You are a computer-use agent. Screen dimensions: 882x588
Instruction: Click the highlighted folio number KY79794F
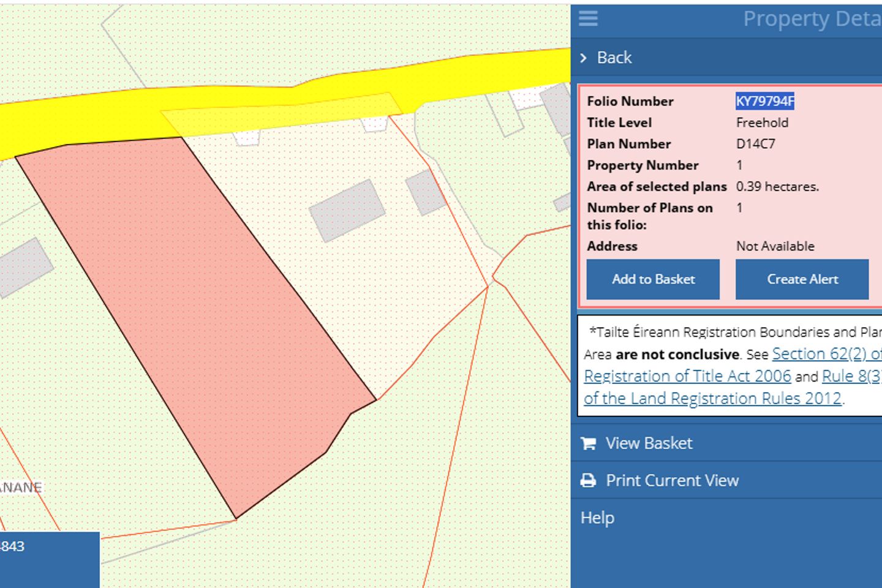point(764,102)
